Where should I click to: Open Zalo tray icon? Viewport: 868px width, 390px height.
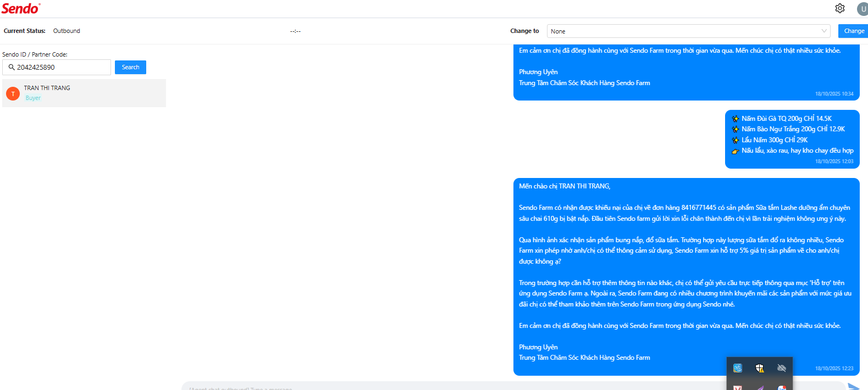coord(782,388)
